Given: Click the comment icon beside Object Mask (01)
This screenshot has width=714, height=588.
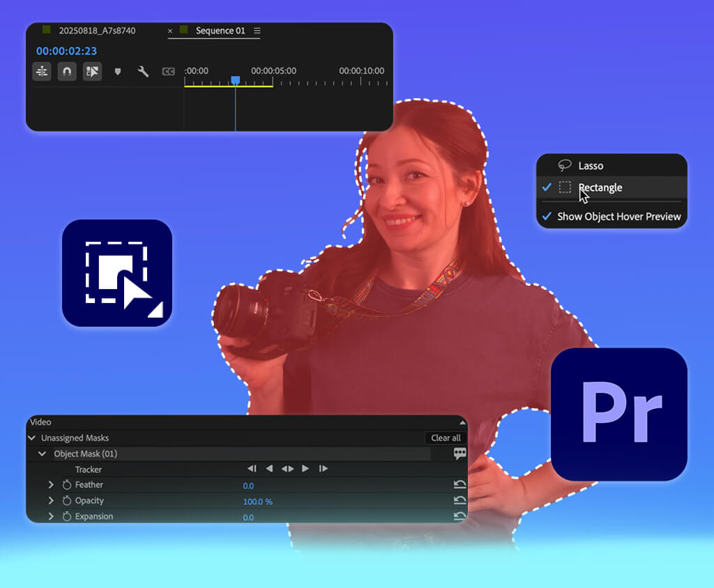Looking at the screenshot, I should click(x=460, y=454).
